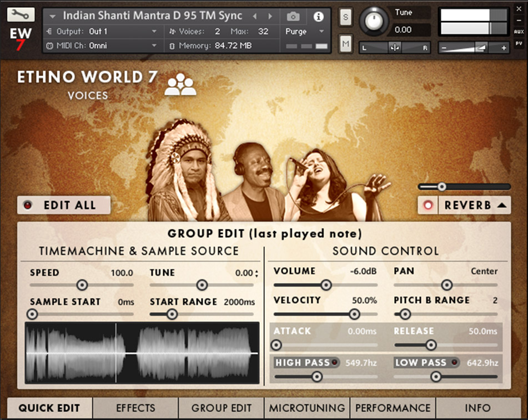Image resolution: width=528 pixels, height=420 pixels.
Task: Click the VOLUME slider handle
Action: pos(326,285)
